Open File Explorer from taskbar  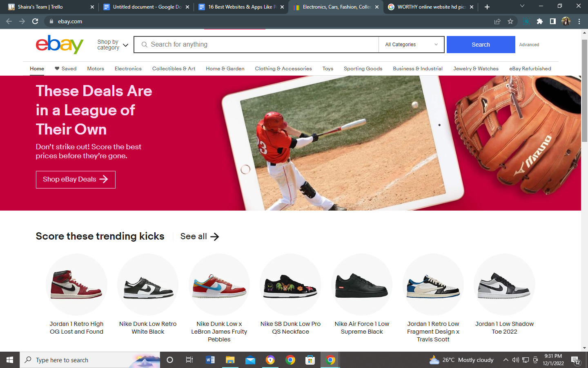230,360
